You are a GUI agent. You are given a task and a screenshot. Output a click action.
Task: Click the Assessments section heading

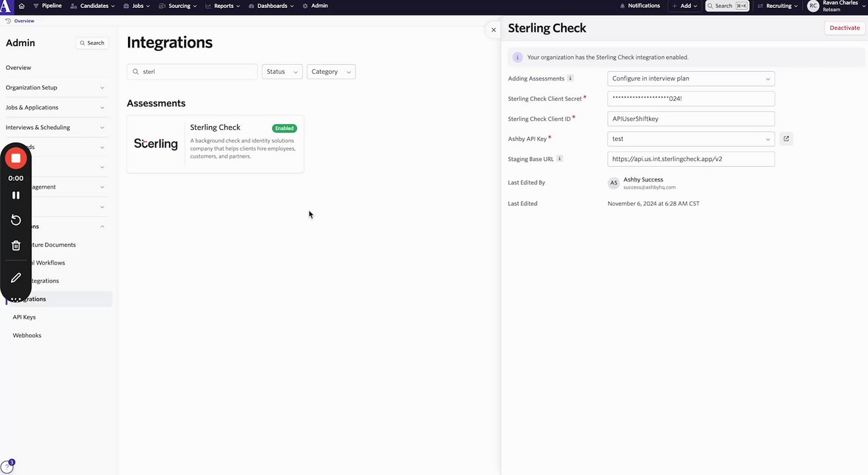point(156,104)
